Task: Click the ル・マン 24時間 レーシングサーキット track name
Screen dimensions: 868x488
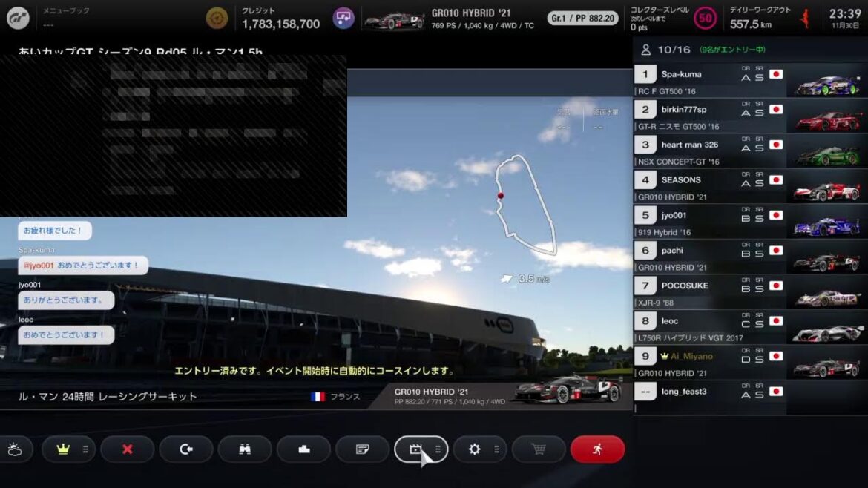Action: [x=108, y=397]
